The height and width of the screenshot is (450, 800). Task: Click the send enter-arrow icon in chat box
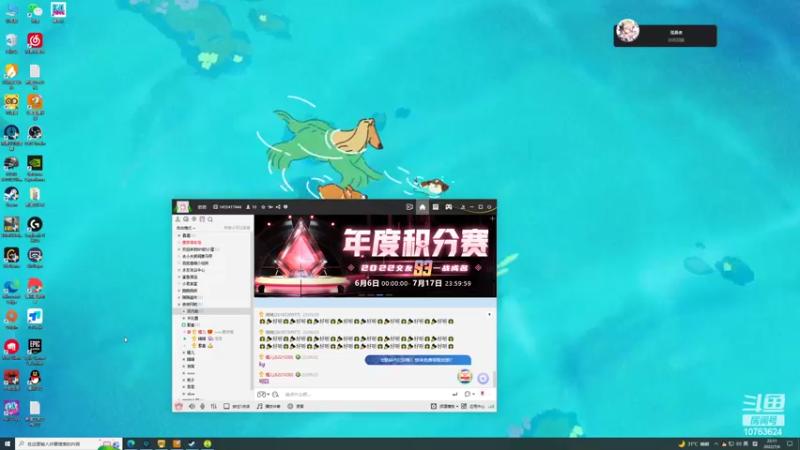click(x=455, y=394)
